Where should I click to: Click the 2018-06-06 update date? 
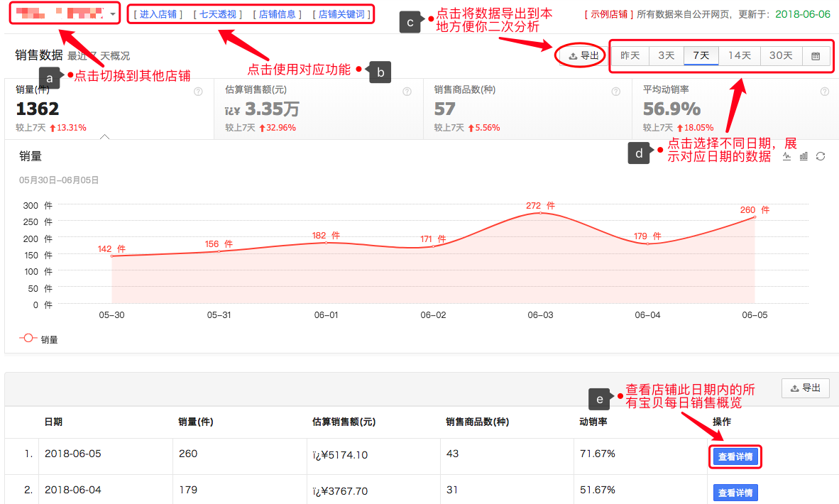[x=803, y=14]
